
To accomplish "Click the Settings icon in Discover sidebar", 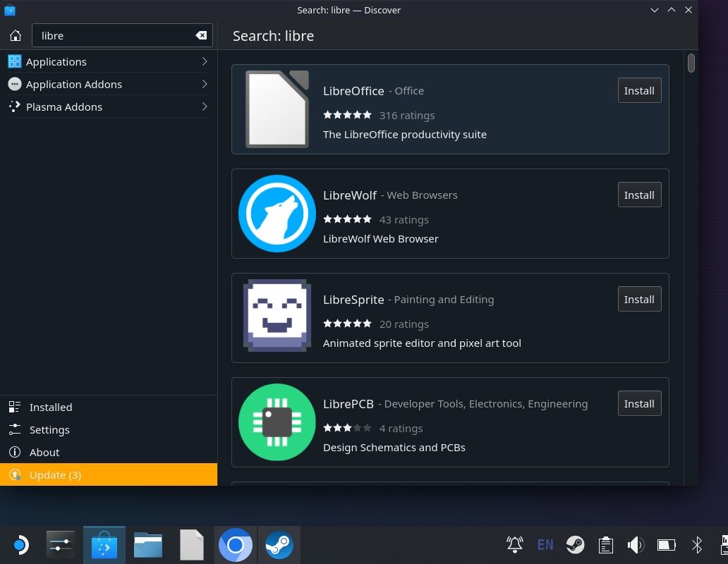I will pos(15,429).
